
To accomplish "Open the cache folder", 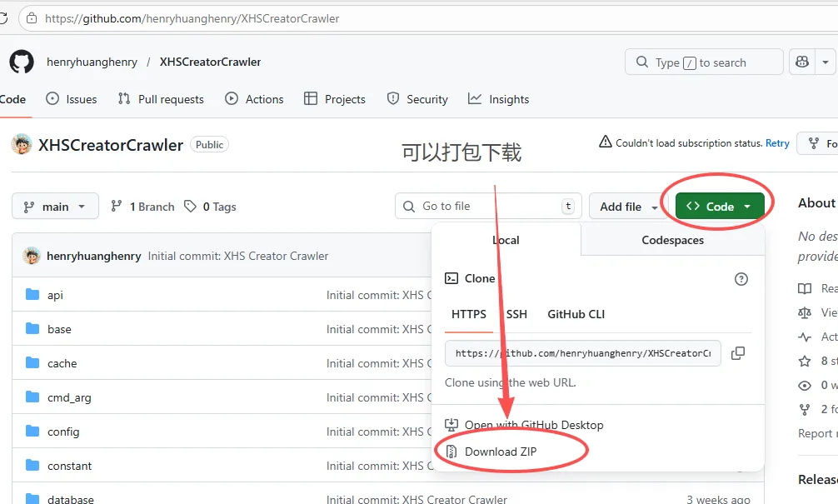I will click(62, 363).
